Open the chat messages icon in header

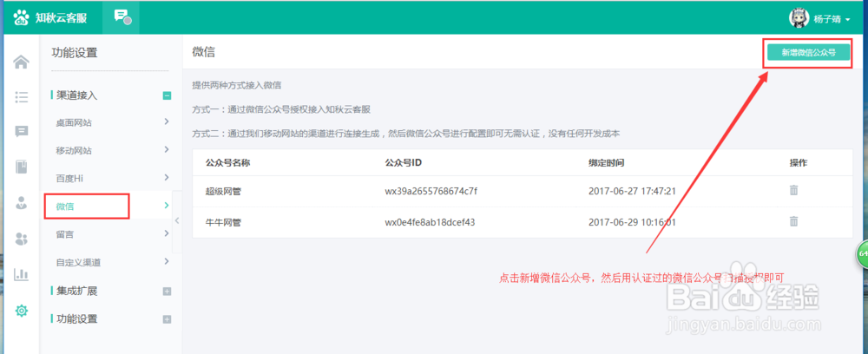point(122,17)
